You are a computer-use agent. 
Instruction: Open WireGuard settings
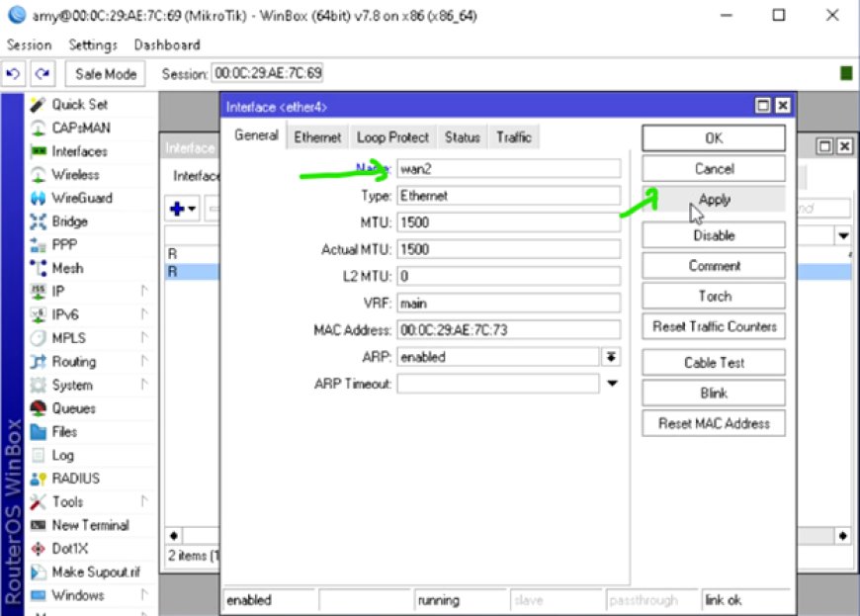(x=82, y=198)
